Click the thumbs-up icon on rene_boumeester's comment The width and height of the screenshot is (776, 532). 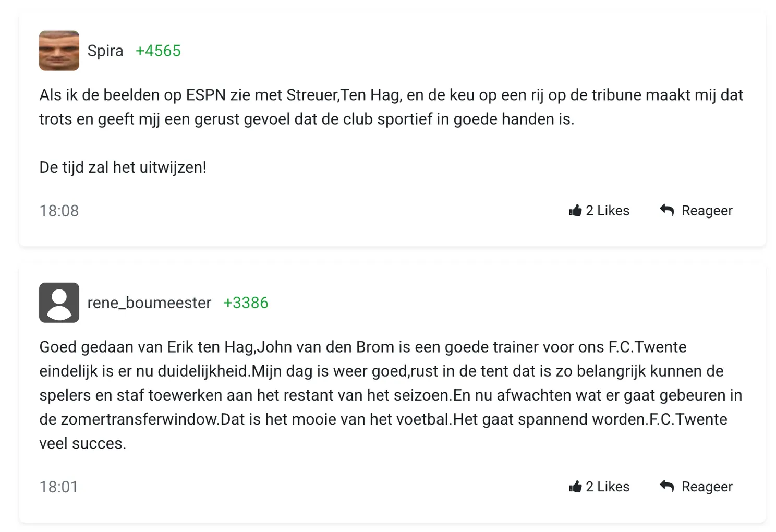point(575,486)
